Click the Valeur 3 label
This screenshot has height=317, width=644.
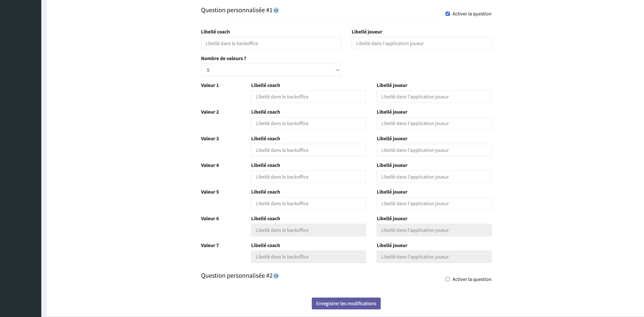(x=210, y=139)
